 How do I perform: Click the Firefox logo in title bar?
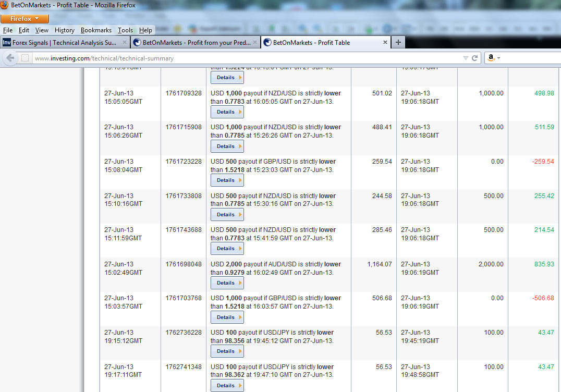pyautogui.click(x=4, y=5)
